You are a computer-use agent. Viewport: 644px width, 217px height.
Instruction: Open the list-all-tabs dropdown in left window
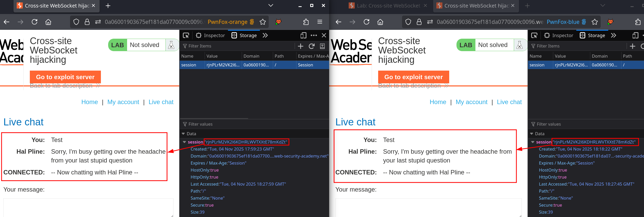(271, 5)
